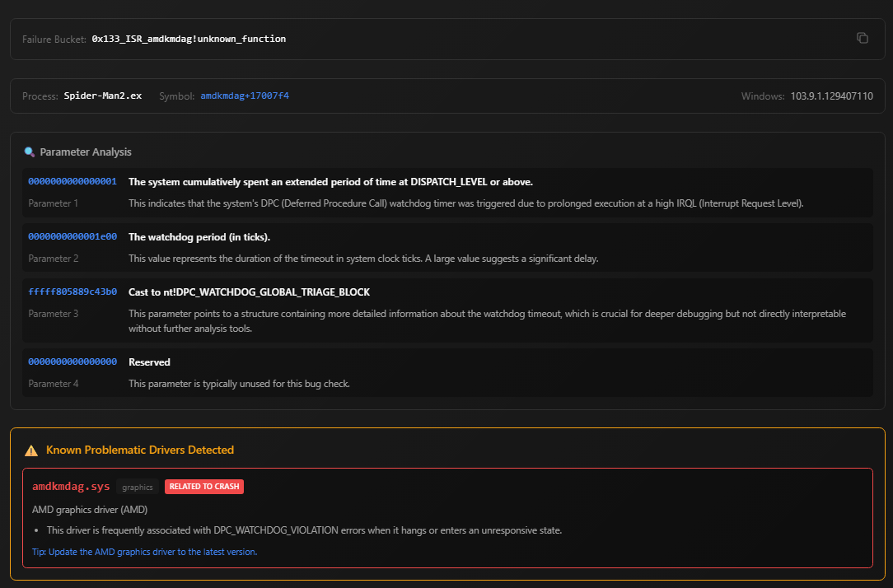Screen dimensions: 893x588
Task: Click the Parameter Analysis heading
Action: (x=86, y=152)
